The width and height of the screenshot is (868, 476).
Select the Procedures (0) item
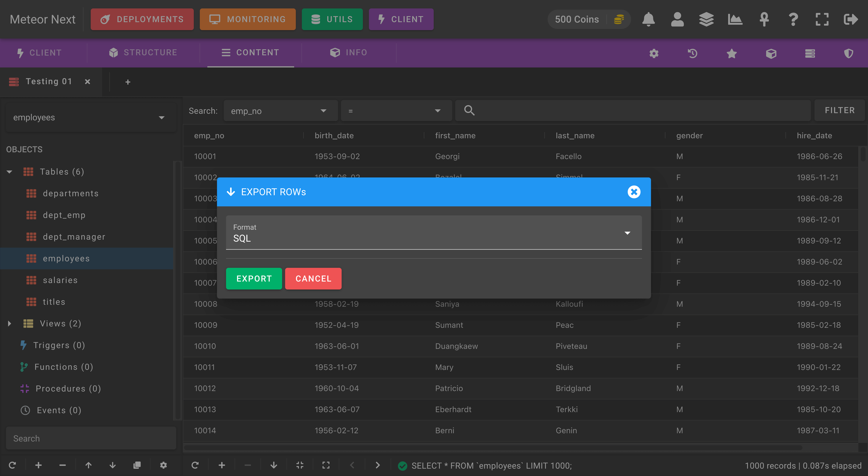tap(68, 388)
